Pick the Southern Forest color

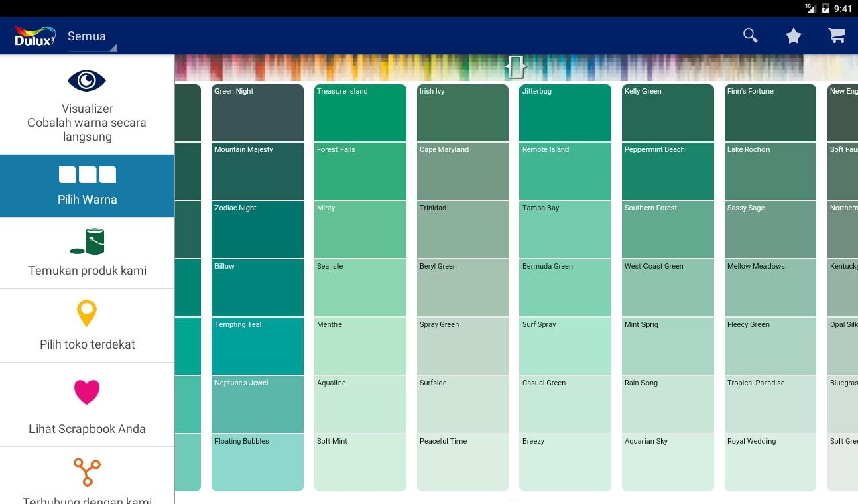pyautogui.click(x=668, y=230)
